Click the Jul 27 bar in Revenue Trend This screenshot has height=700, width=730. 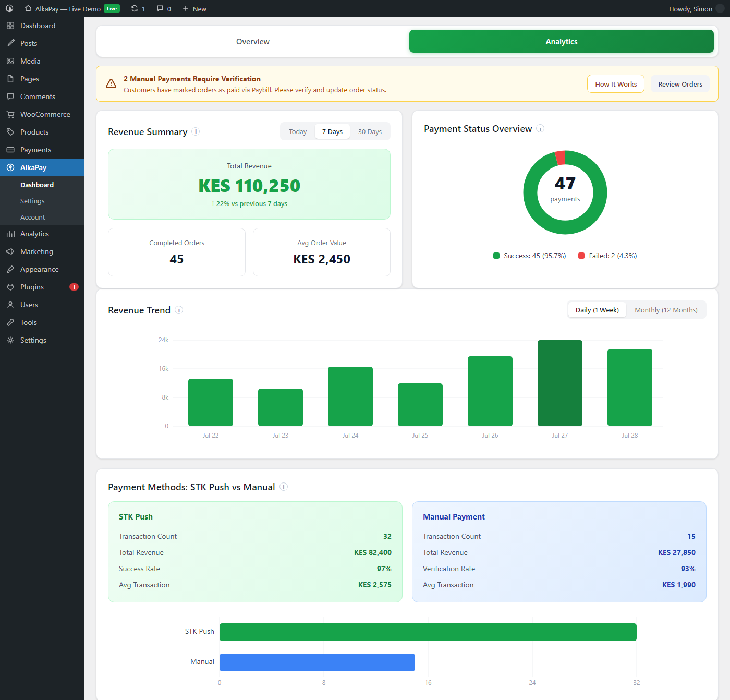pyautogui.click(x=560, y=383)
